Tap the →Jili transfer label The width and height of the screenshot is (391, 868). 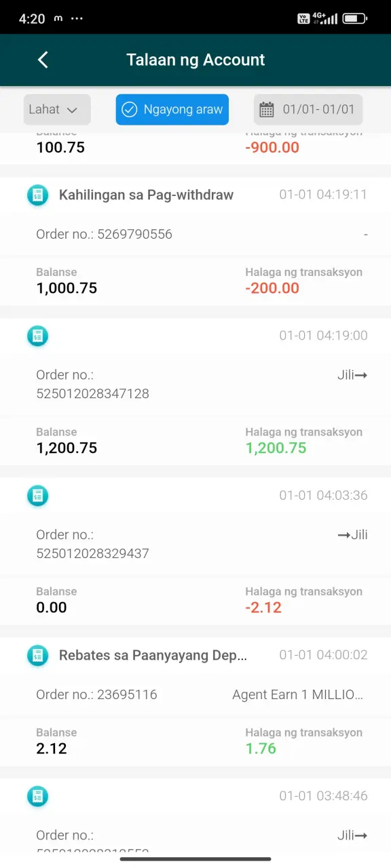tap(353, 534)
